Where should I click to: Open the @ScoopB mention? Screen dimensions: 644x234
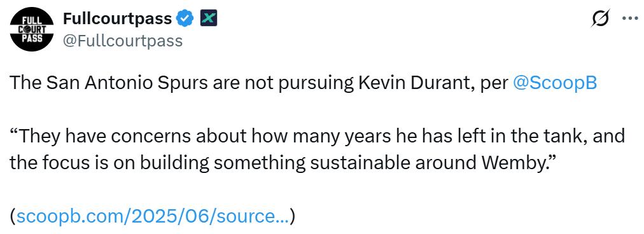[x=554, y=83]
